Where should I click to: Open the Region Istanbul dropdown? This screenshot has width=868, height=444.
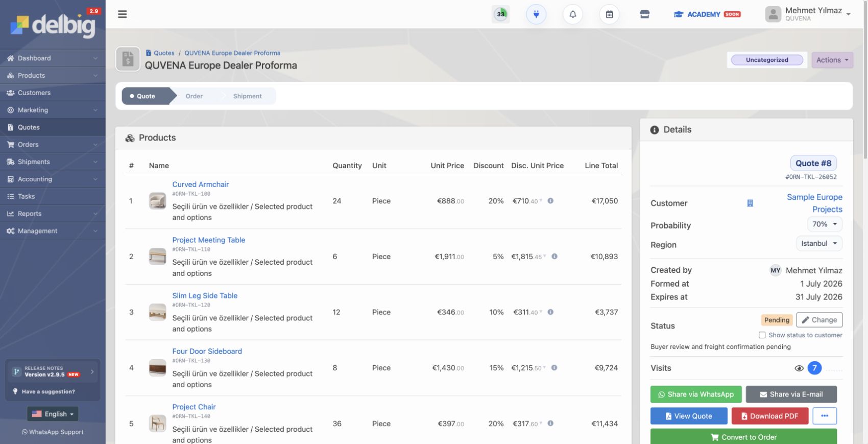click(819, 244)
